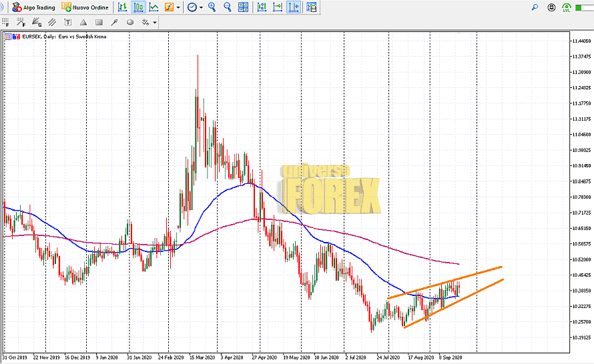Select the candlestick chart mode
Viewport: 594px width, 364px height.
(138, 7)
